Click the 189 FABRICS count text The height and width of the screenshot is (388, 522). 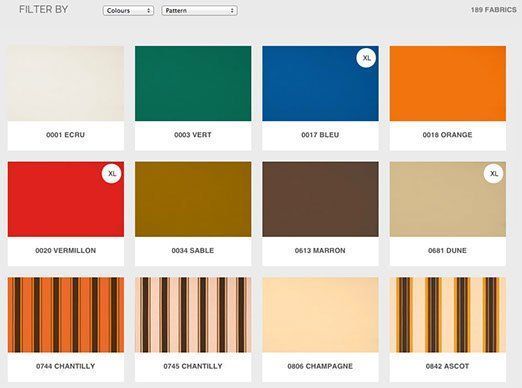[494, 10]
